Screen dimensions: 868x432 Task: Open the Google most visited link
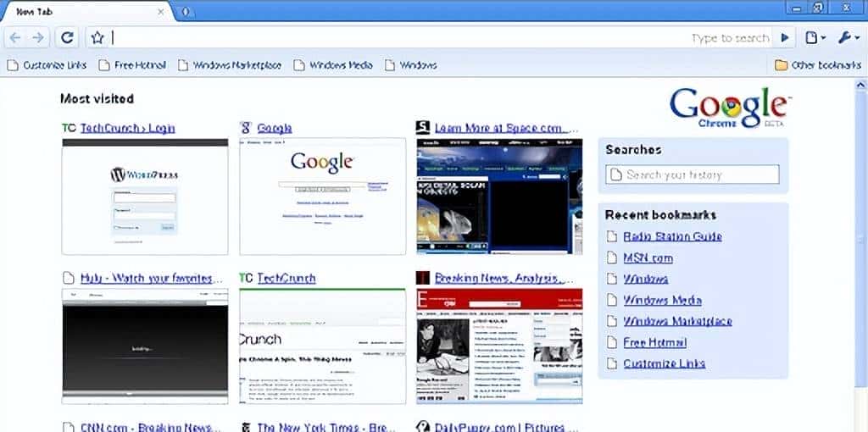pyautogui.click(x=275, y=128)
